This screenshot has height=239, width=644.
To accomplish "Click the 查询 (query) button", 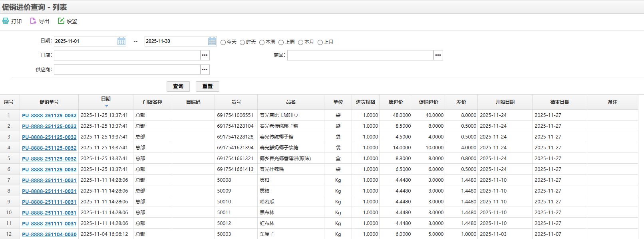I will tap(178, 86).
